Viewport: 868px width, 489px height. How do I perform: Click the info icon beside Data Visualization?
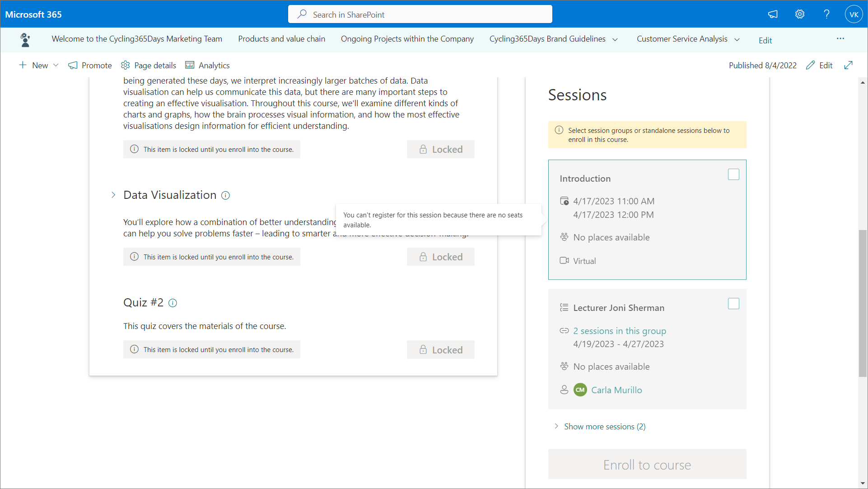coord(225,195)
